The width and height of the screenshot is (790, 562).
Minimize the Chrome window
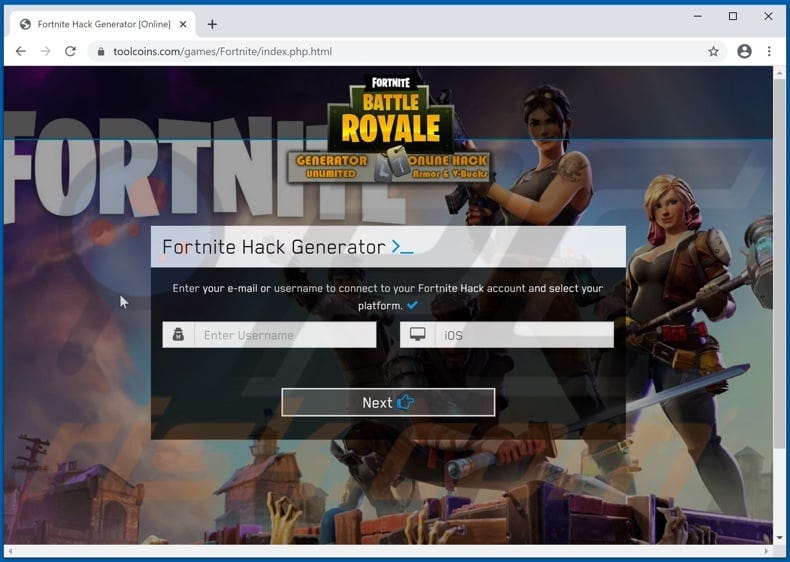698,16
